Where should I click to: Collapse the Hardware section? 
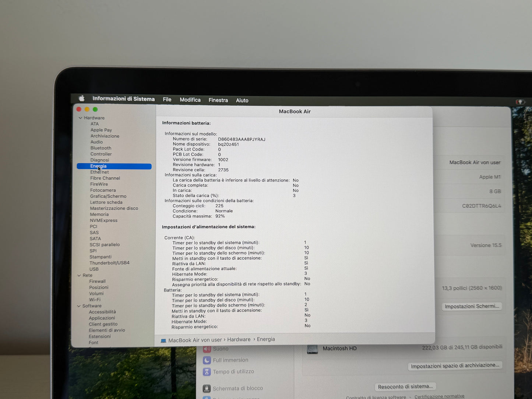point(80,118)
